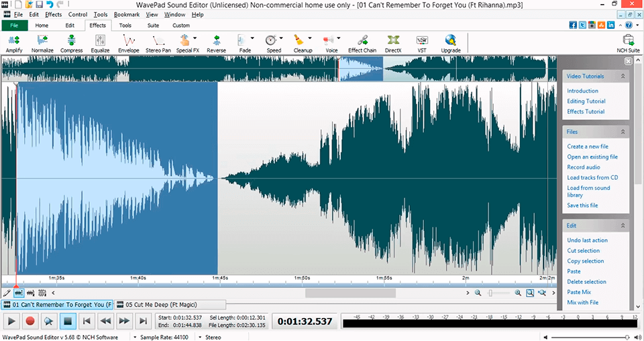
Task: Click Load tracks from CD
Action: 592,177
